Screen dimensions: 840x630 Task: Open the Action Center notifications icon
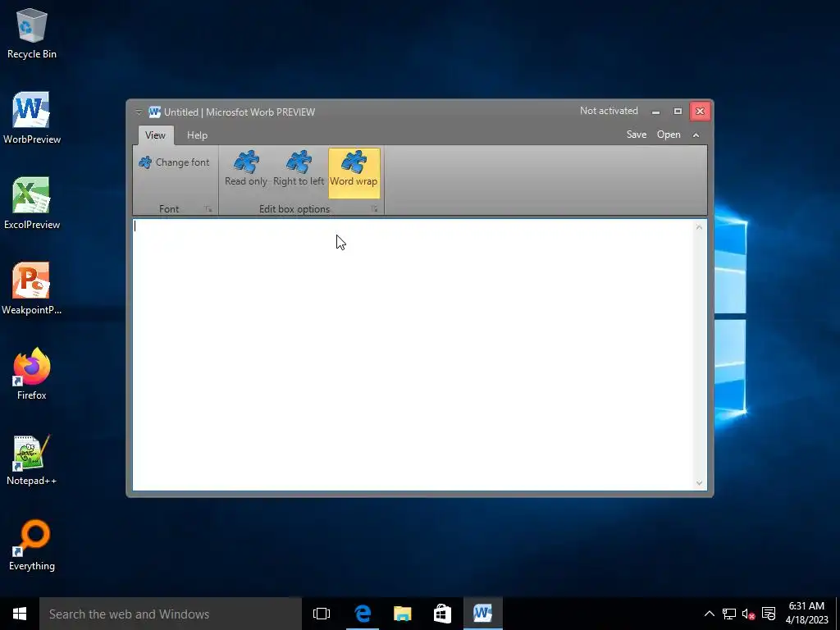pos(769,614)
